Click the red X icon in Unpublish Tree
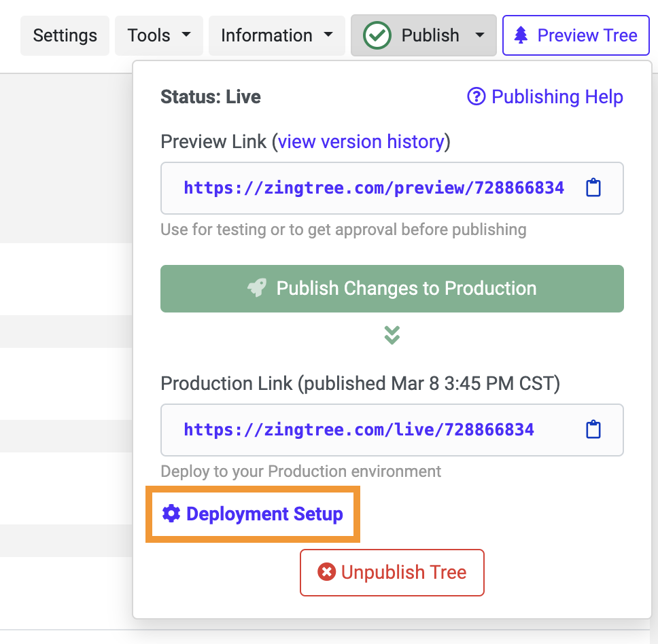This screenshot has width=658, height=644. (x=326, y=572)
